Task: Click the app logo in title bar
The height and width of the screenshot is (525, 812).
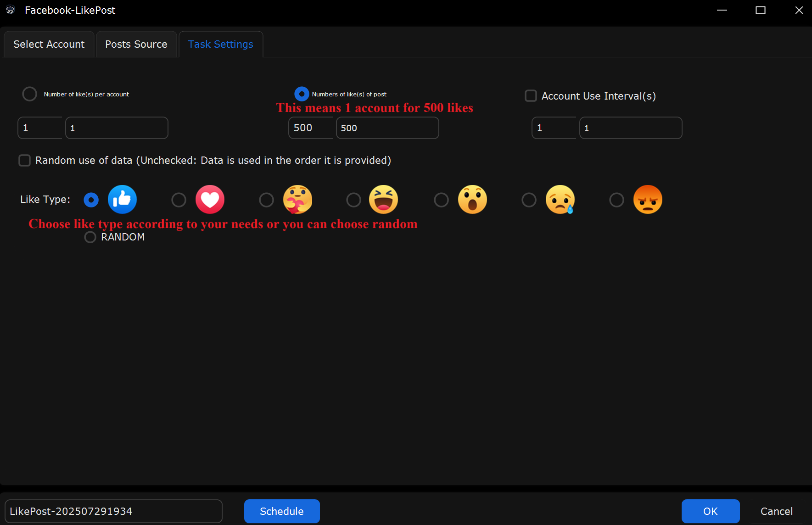Action: click(x=11, y=10)
